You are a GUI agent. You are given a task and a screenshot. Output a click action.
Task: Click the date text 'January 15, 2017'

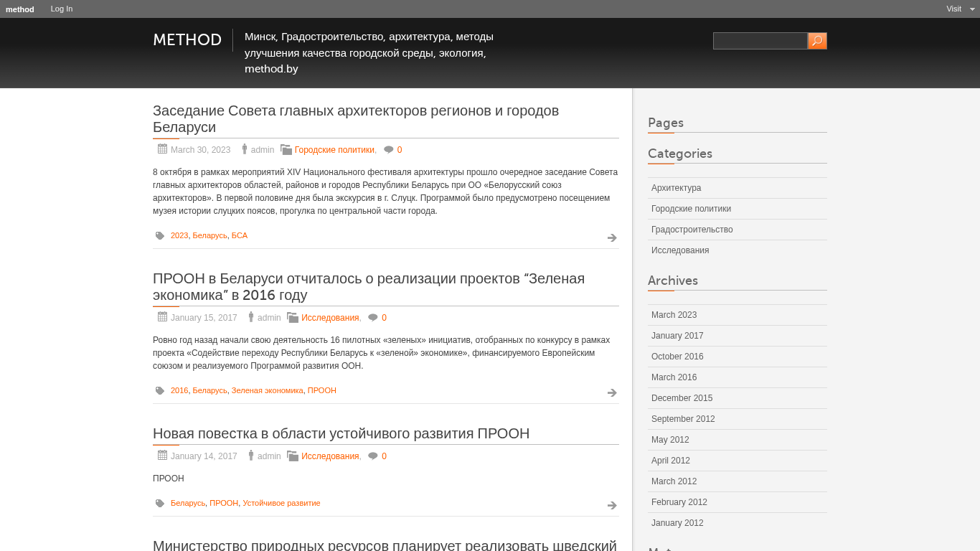pos(204,318)
